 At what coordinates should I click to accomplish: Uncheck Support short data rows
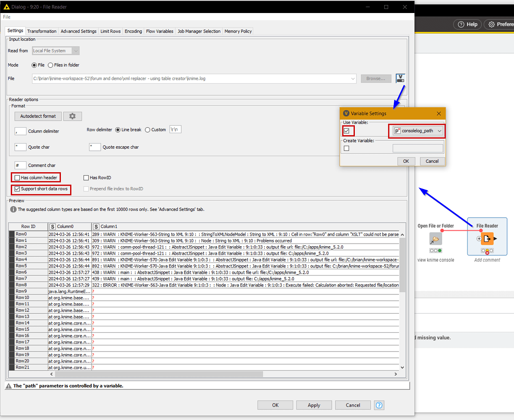point(17,189)
